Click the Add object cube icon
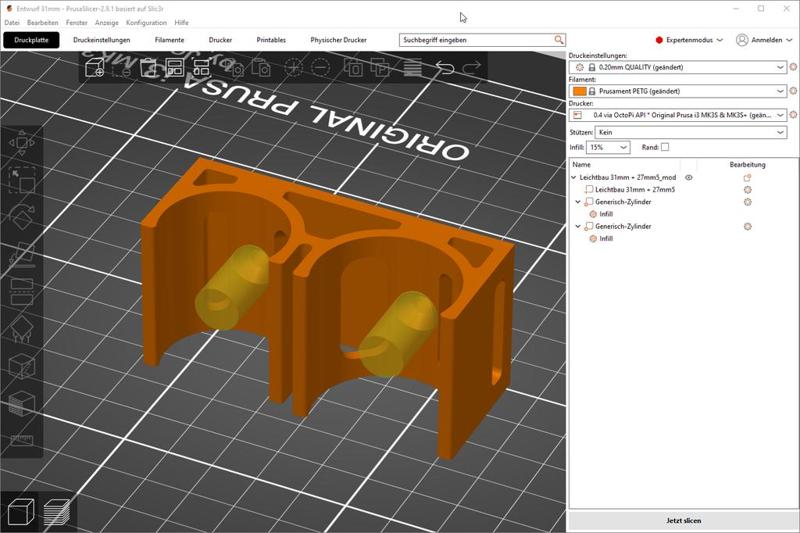Viewport: 800px width, 533px height. coord(94,68)
